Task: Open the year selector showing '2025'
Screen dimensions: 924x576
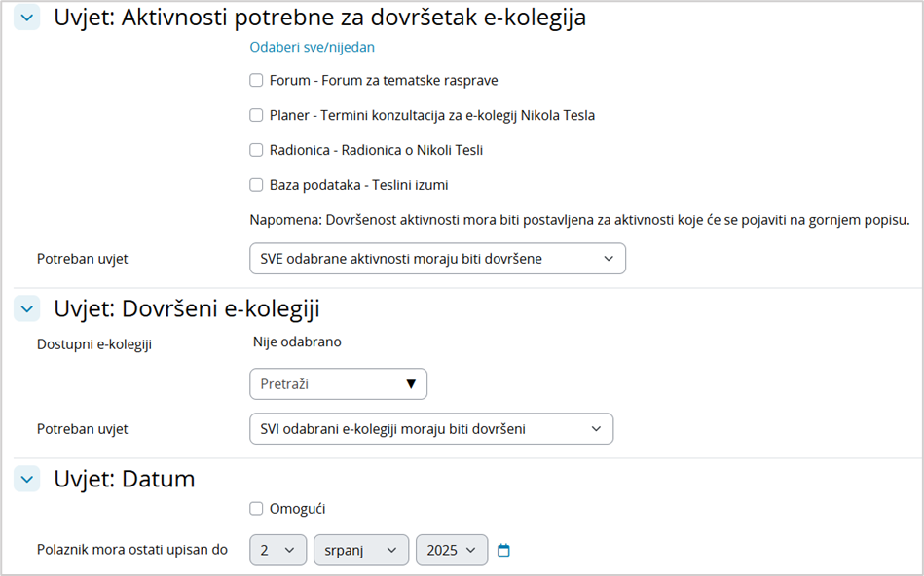Action: pyautogui.click(x=451, y=550)
